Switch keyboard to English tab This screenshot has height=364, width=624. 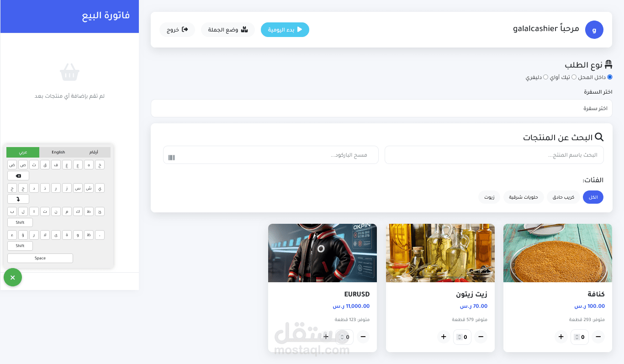pos(58,152)
